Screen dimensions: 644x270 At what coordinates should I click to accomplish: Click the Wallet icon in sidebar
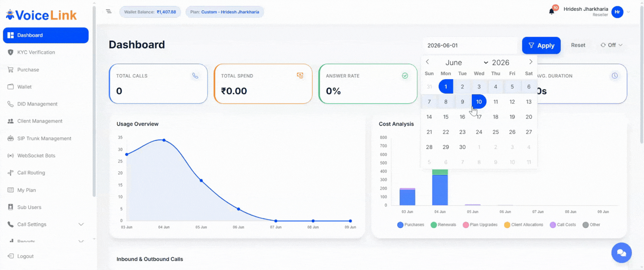tap(10, 87)
